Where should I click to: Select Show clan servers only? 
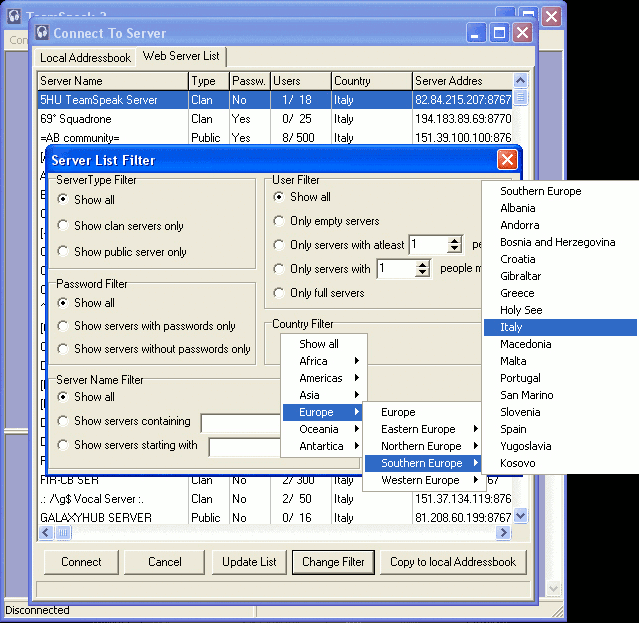pos(121,226)
